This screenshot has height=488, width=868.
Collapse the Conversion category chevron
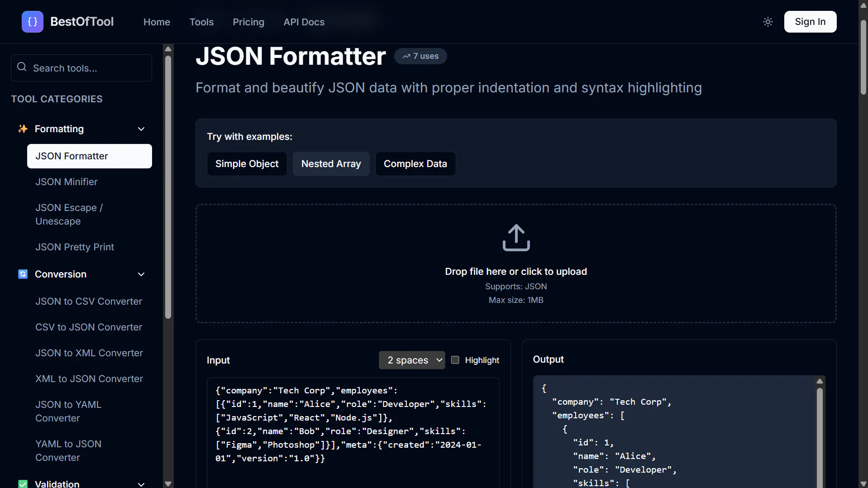point(141,274)
